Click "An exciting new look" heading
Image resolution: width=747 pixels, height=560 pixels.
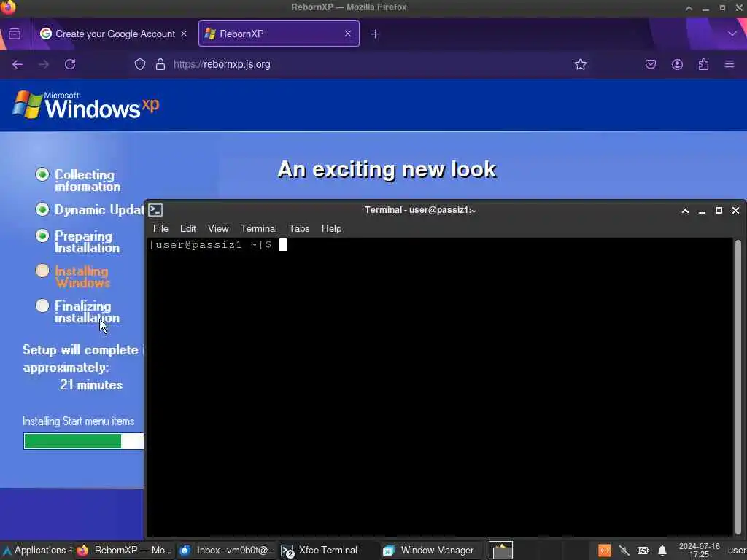pos(387,169)
